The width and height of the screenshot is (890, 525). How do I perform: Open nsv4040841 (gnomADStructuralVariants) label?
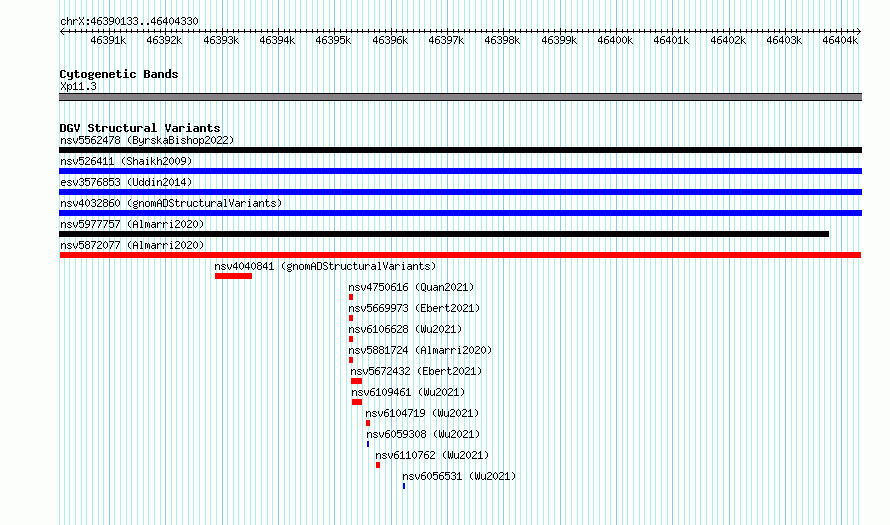(325, 266)
